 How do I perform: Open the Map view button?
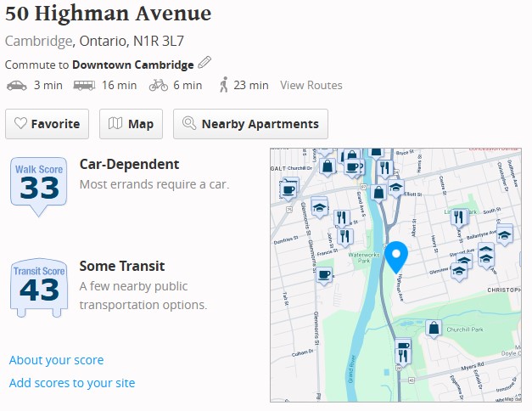[131, 124]
